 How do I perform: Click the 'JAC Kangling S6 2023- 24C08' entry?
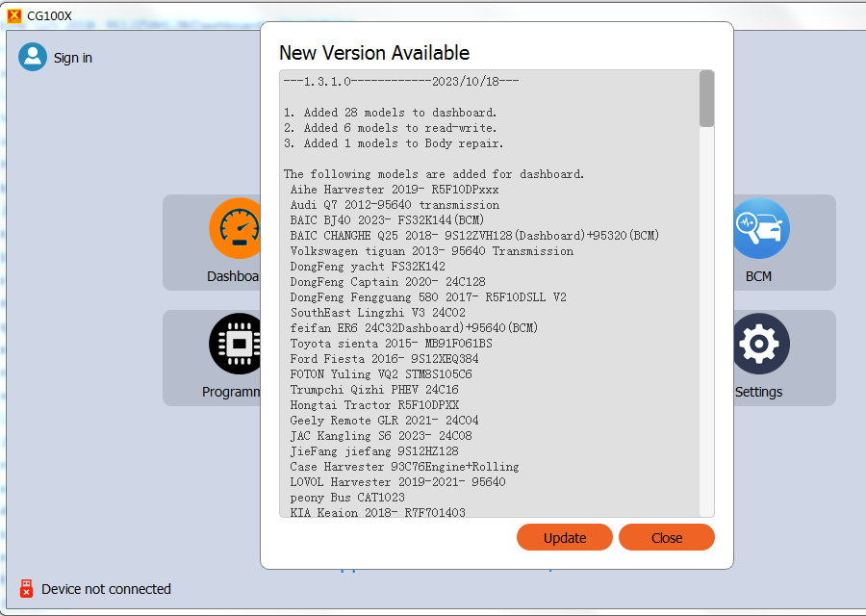click(381, 438)
